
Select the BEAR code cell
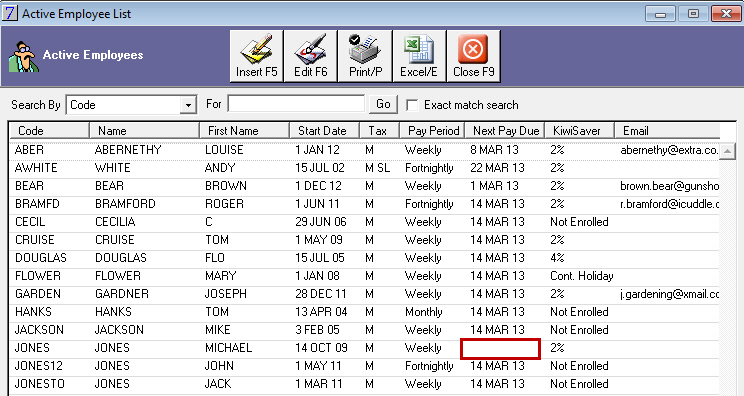[x=29, y=186]
